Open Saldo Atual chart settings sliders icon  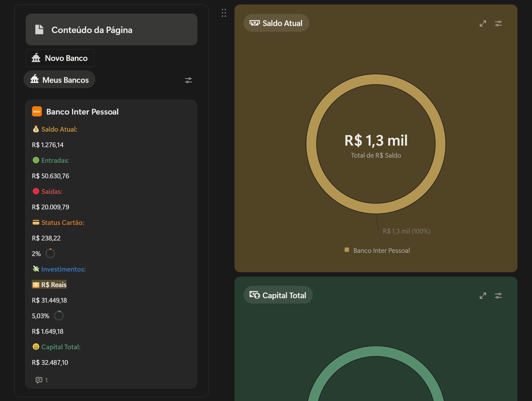(498, 23)
